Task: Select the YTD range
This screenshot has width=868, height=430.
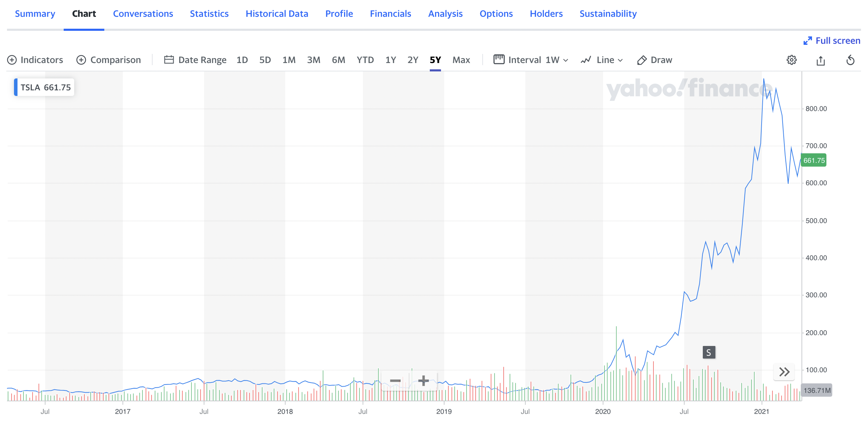Action: [365, 60]
